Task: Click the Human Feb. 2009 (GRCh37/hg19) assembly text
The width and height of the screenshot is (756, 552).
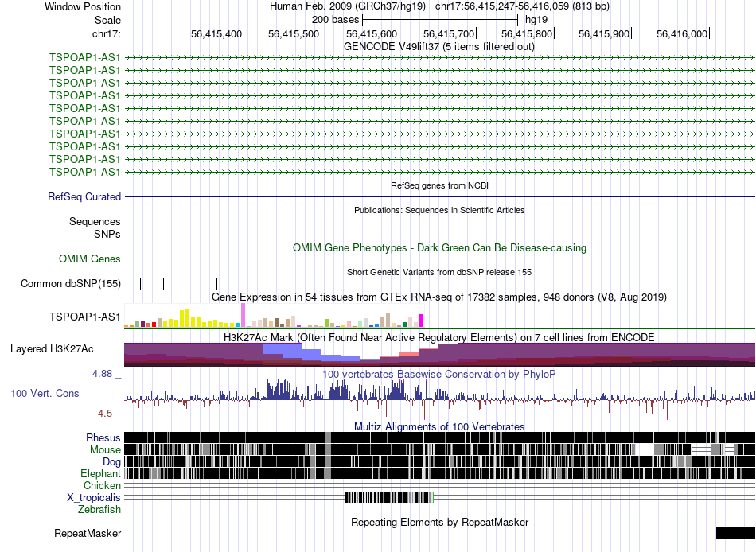Action: click(x=348, y=6)
